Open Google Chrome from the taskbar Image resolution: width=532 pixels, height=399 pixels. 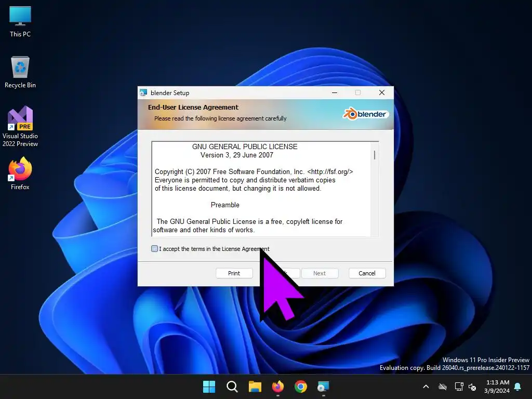(x=301, y=387)
